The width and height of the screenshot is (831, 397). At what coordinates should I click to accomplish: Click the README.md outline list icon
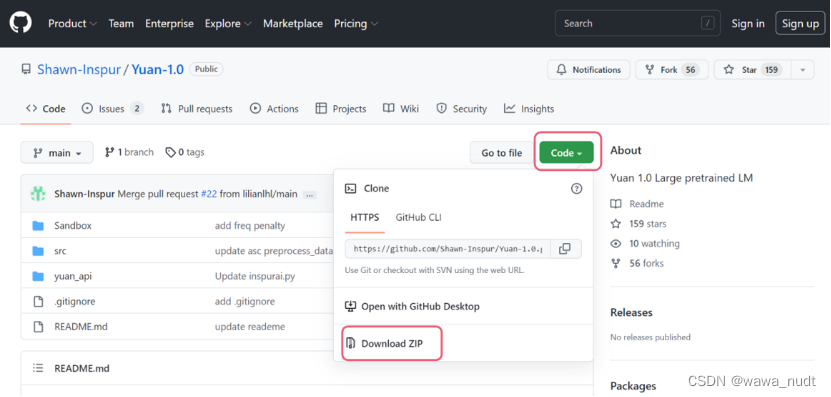[x=38, y=368]
